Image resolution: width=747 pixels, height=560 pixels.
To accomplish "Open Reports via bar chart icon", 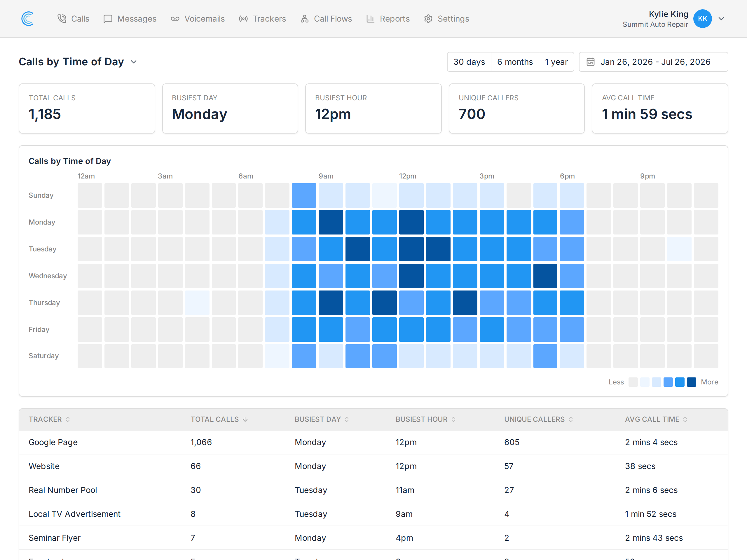I will click(370, 19).
